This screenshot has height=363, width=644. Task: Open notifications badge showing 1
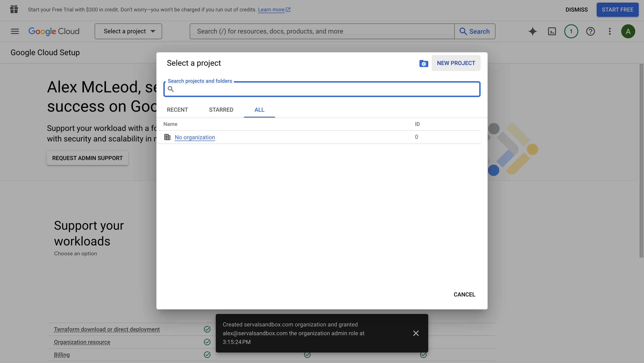click(x=571, y=31)
